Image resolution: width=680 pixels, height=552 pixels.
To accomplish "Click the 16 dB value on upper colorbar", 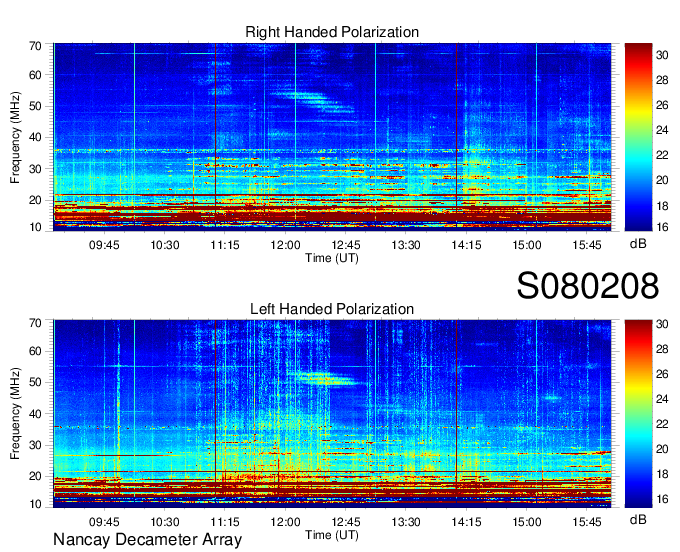I will (662, 227).
